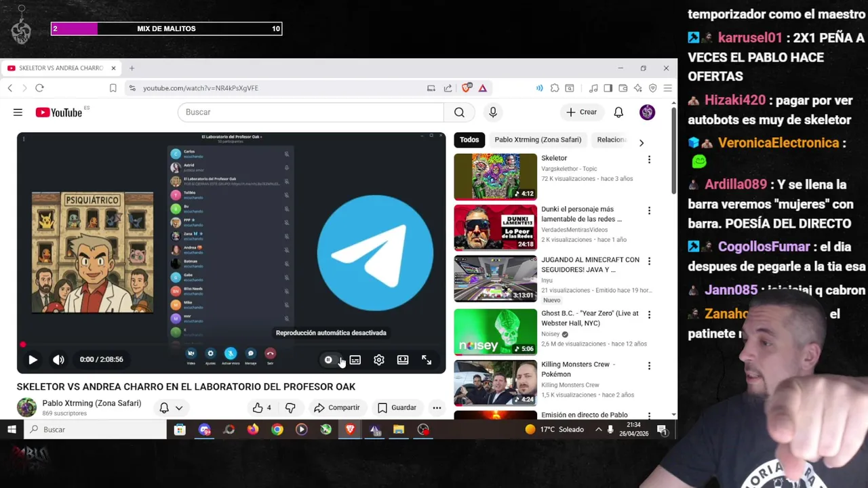This screenshot has width=868, height=488.
Task: Open the account avatar menu
Action: 647,113
